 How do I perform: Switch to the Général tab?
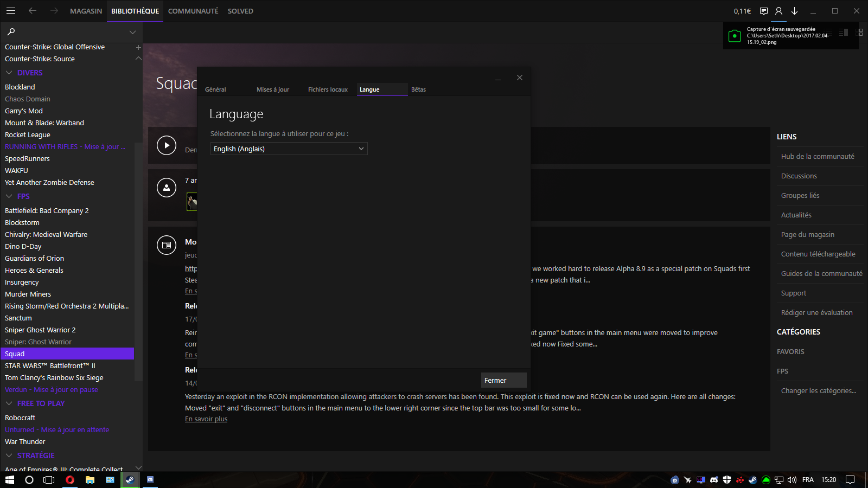coord(215,89)
